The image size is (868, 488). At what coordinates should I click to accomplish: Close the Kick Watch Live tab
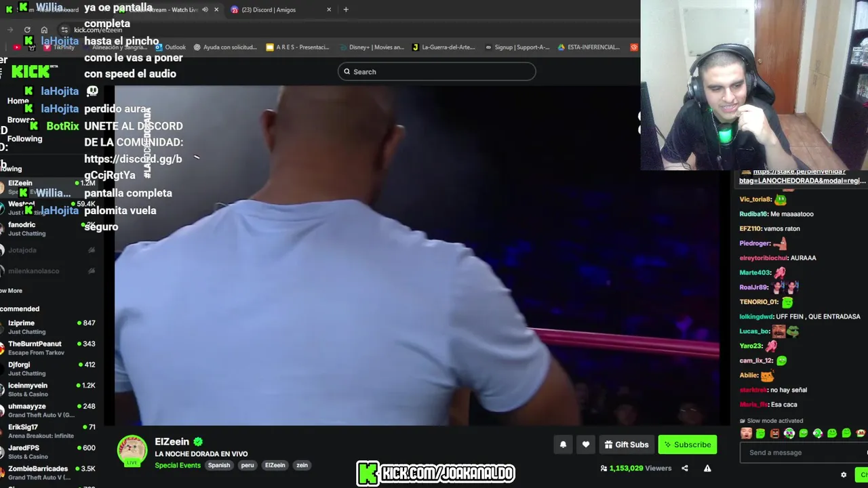[216, 9]
